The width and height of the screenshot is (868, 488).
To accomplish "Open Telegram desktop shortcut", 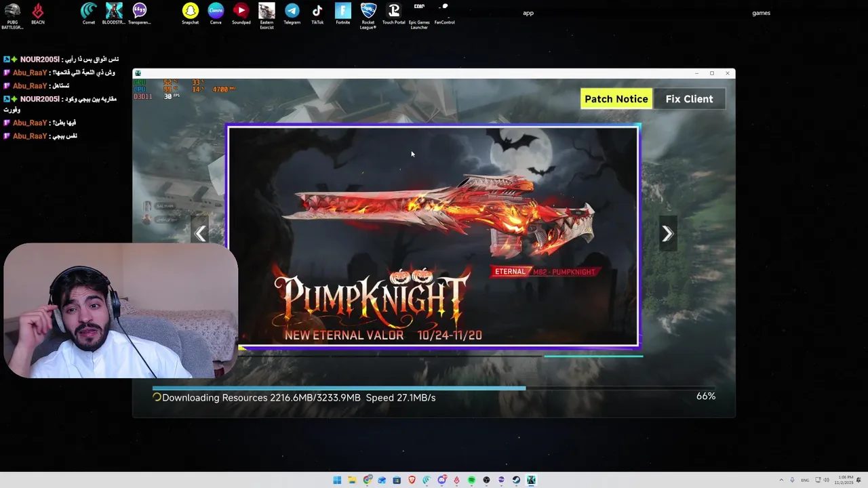I will pyautogui.click(x=292, y=14).
